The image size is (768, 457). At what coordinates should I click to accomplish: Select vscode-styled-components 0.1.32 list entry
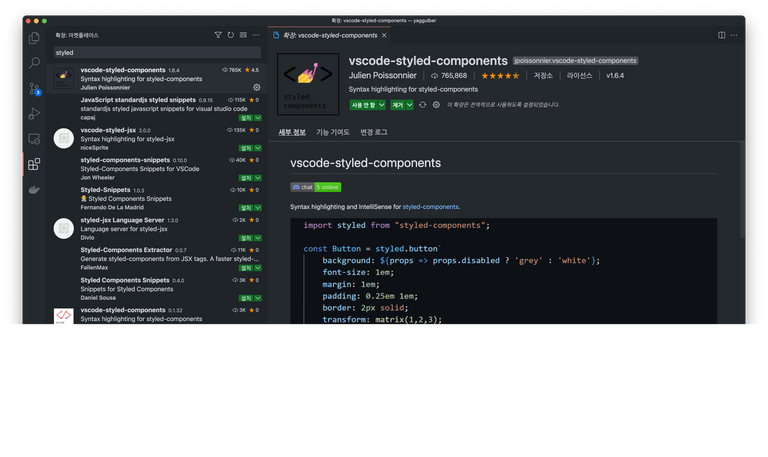(157, 314)
